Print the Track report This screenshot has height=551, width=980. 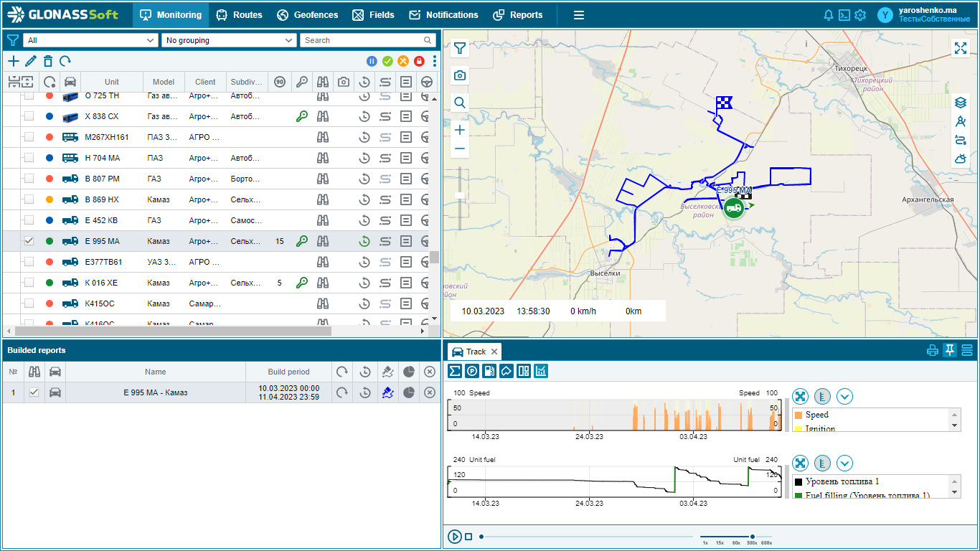coord(933,351)
